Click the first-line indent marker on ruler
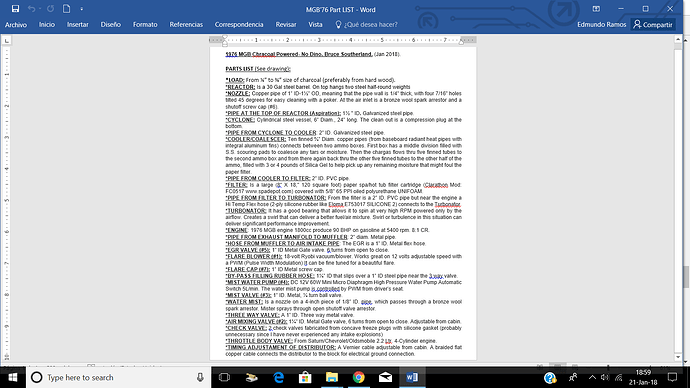Screen dimensions: 690x388 pyautogui.click(x=225, y=38)
